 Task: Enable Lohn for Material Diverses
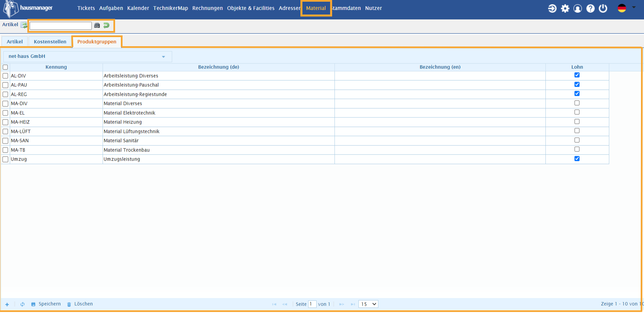[x=577, y=103]
